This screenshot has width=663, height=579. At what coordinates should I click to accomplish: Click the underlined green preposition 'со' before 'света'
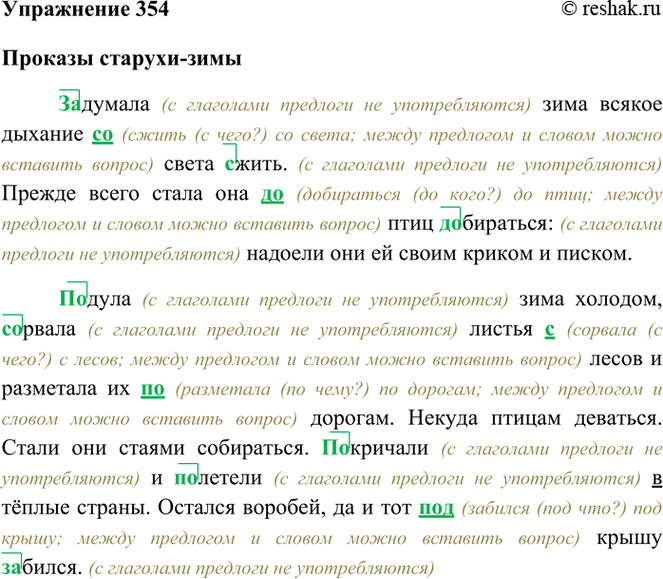coord(102,134)
